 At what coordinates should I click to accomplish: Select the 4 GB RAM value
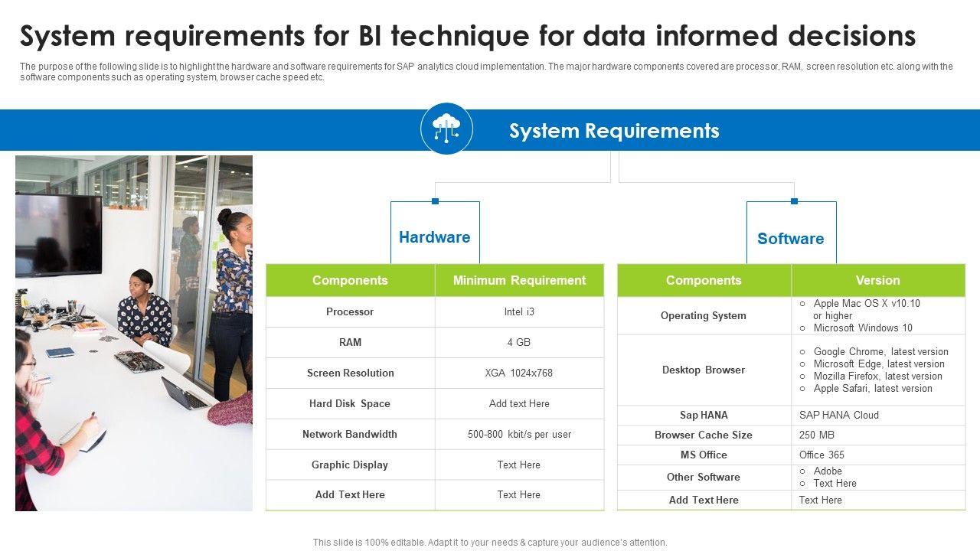pyautogui.click(x=519, y=342)
